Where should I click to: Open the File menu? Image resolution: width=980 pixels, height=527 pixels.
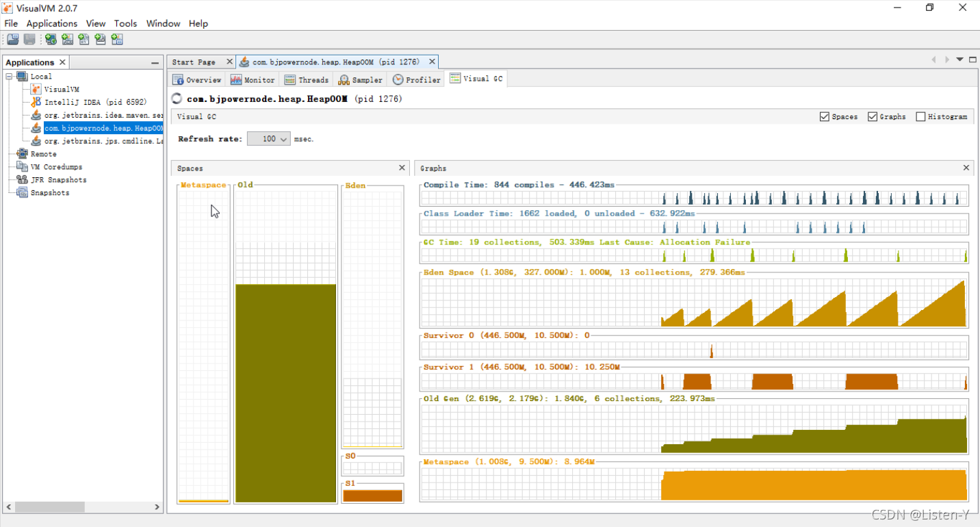pos(11,23)
